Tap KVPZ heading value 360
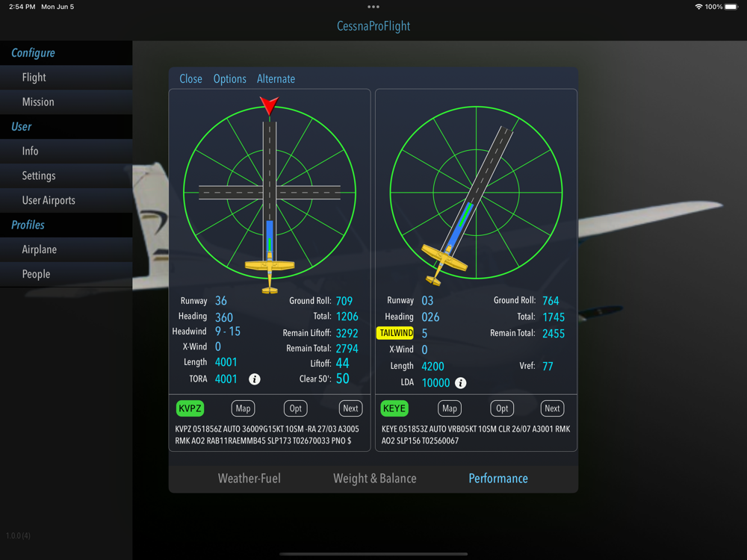This screenshot has height=560, width=747. pos(224,317)
